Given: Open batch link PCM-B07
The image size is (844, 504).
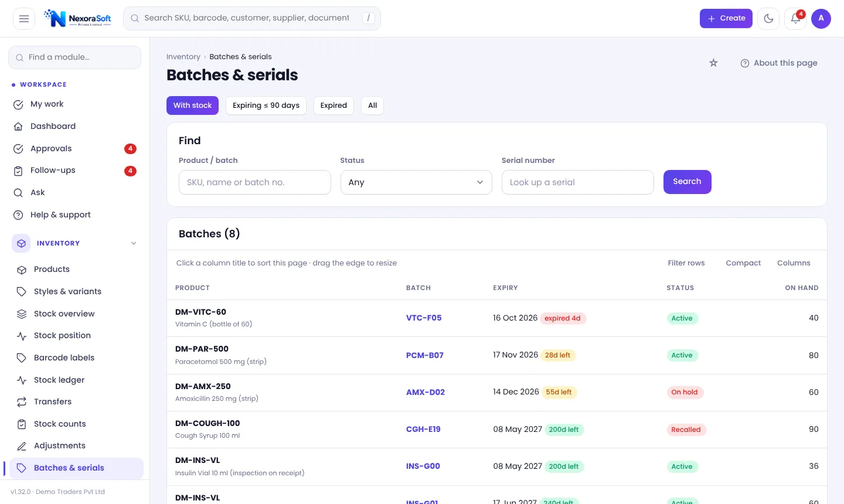Looking at the screenshot, I should (x=425, y=355).
